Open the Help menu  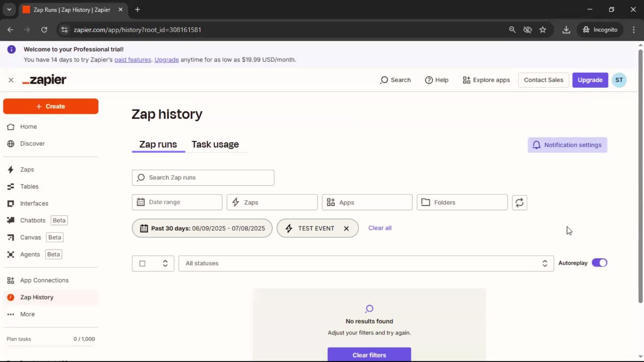coord(436,80)
